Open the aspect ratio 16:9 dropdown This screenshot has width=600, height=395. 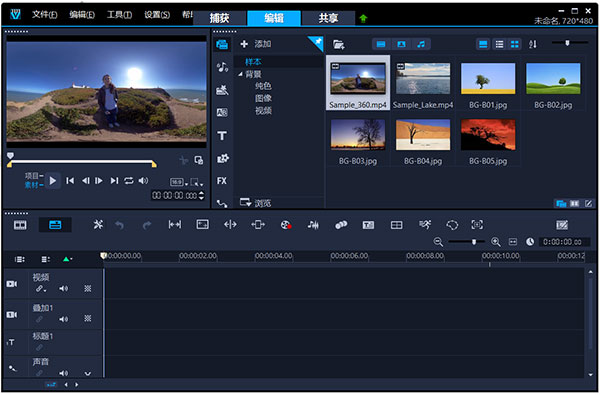click(x=179, y=183)
